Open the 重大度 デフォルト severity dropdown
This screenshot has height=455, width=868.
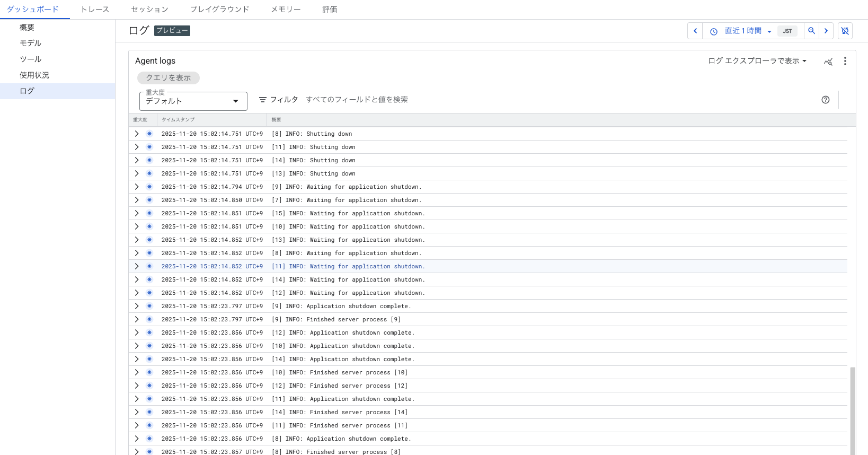point(193,101)
